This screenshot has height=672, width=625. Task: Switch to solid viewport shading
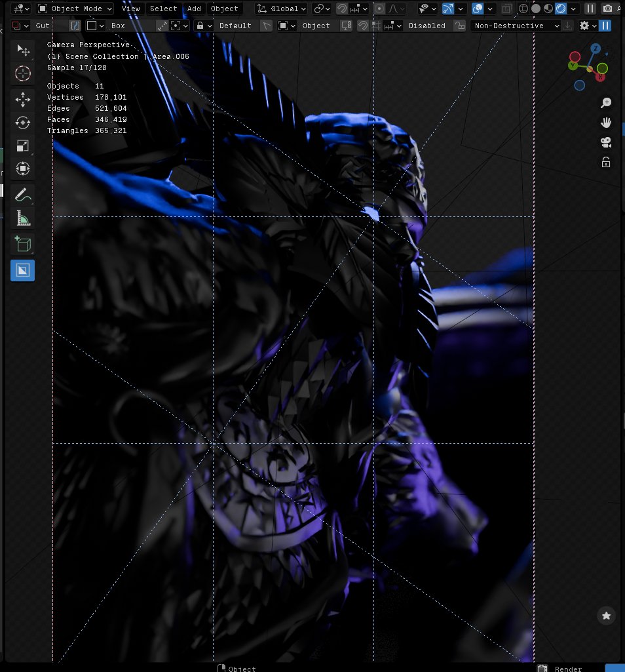click(x=535, y=9)
